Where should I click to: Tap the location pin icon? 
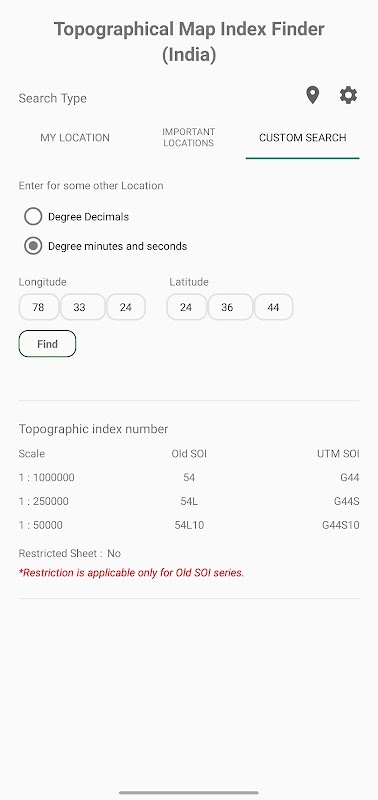(313, 95)
